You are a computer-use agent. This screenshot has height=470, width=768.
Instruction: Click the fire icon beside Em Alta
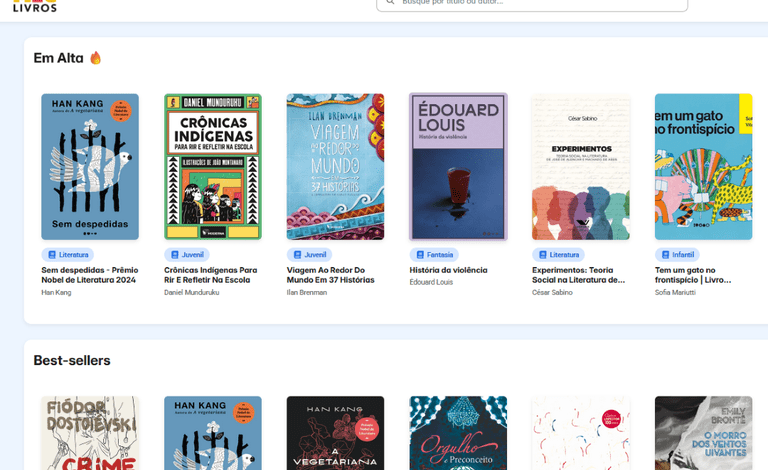coord(96,58)
